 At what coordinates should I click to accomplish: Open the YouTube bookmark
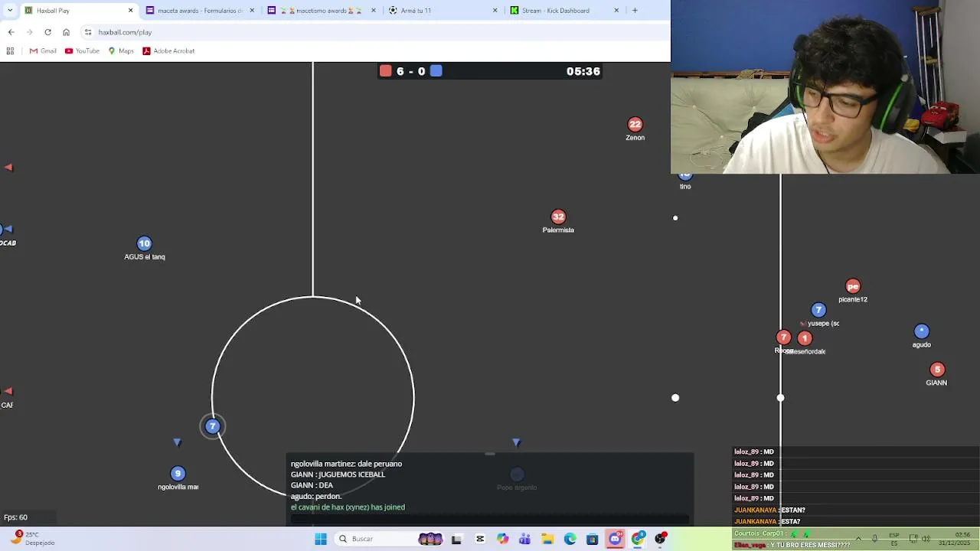82,51
